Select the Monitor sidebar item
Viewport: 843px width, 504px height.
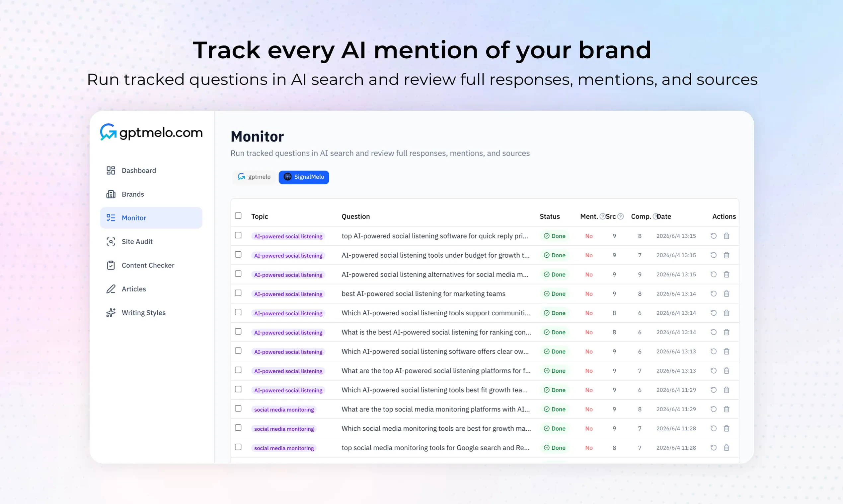point(151,218)
